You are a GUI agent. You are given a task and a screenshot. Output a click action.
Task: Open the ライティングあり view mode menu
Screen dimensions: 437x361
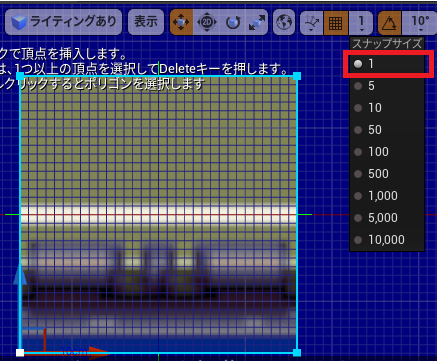tap(63, 22)
